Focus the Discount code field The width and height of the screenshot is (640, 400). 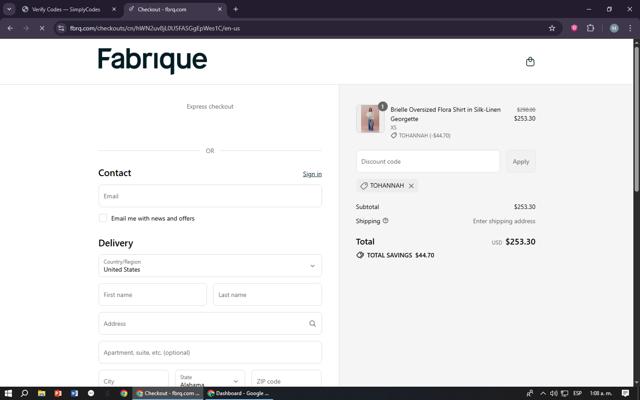tap(428, 161)
